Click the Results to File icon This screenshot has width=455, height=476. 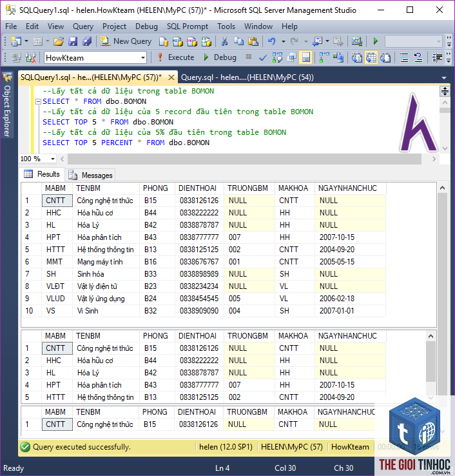click(x=385, y=57)
